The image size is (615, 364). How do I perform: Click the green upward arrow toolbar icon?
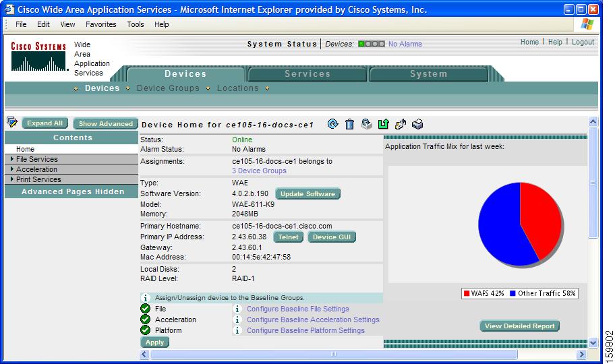tap(383, 124)
